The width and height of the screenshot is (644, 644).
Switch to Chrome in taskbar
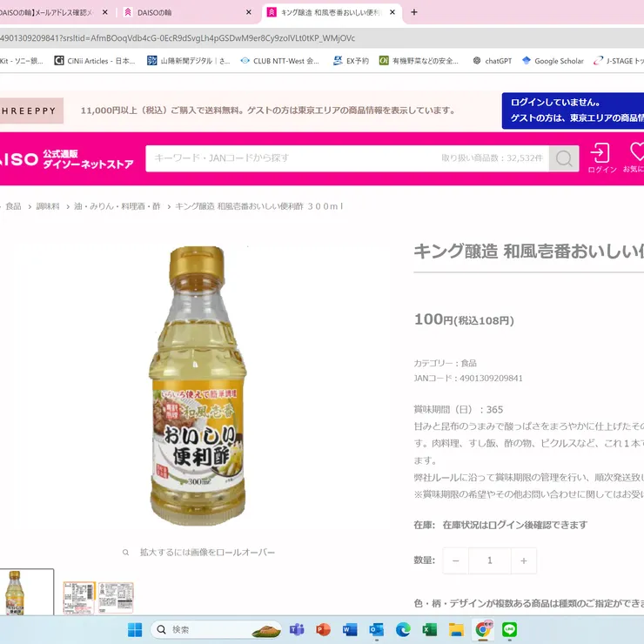point(483,629)
